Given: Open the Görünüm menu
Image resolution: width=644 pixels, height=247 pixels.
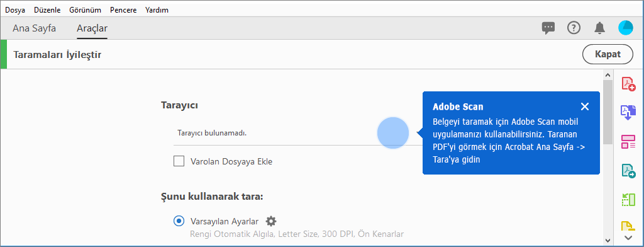Looking at the screenshot, I should click(x=85, y=10).
